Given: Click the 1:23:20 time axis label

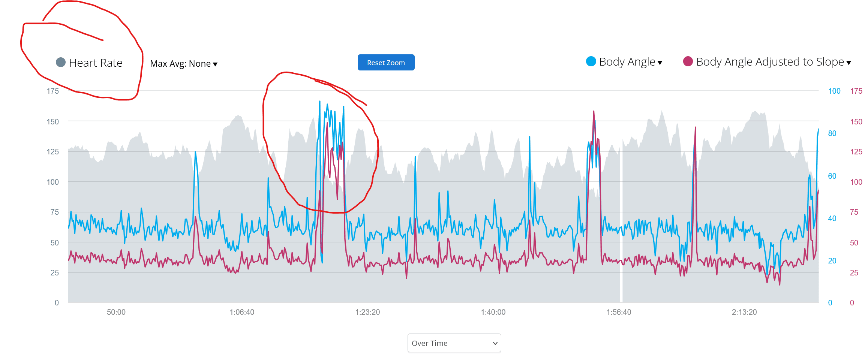Looking at the screenshot, I should [367, 312].
